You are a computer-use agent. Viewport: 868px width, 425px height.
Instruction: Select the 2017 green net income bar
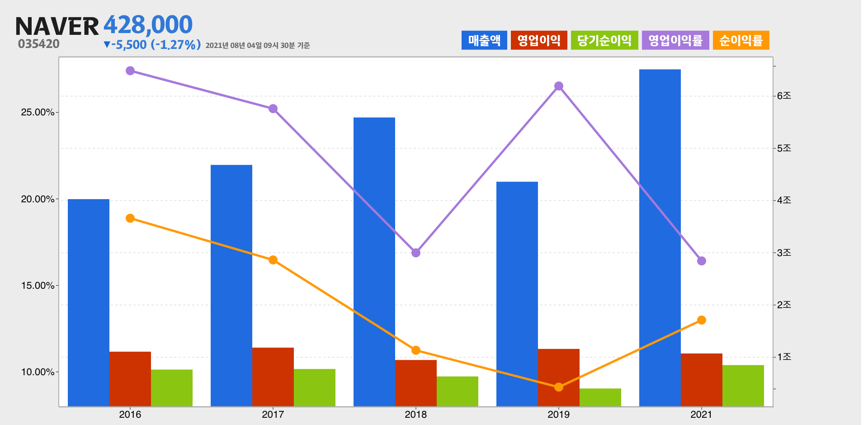tap(315, 388)
